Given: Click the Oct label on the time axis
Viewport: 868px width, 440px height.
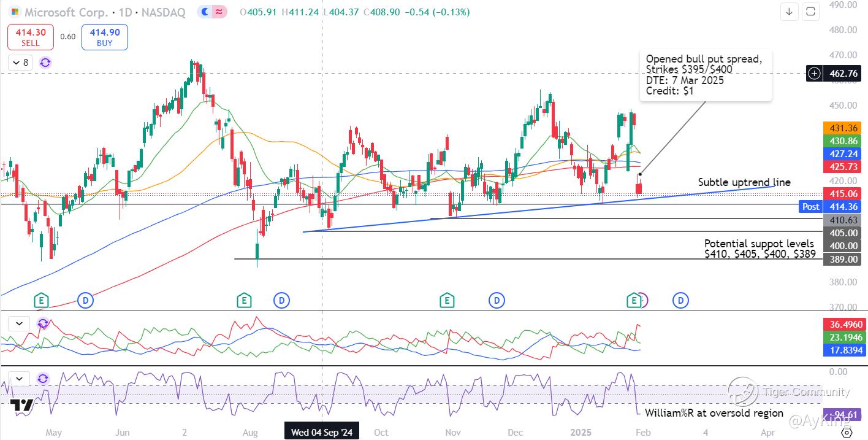Looking at the screenshot, I should tap(381, 432).
